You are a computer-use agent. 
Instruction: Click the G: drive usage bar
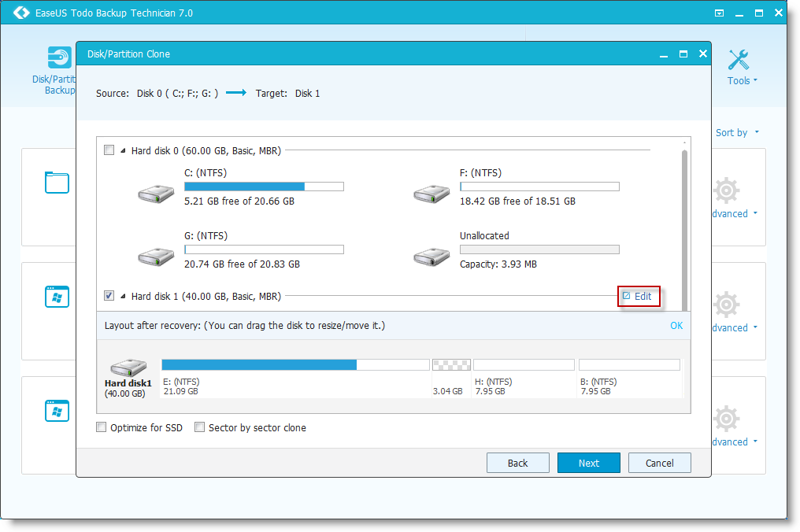click(x=265, y=249)
